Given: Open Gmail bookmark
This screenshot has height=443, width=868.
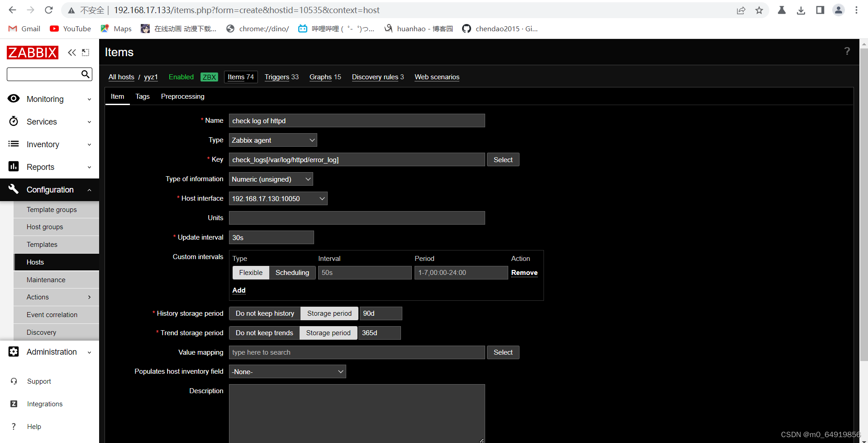Looking at the screenshot, I should pos(24,29).
